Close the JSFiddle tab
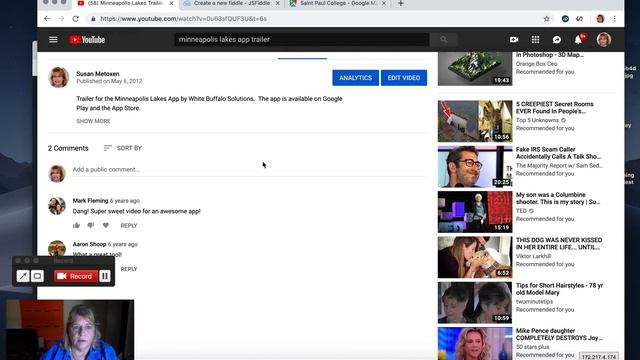This screenshot has height=360, width=640. pos(278,3)
